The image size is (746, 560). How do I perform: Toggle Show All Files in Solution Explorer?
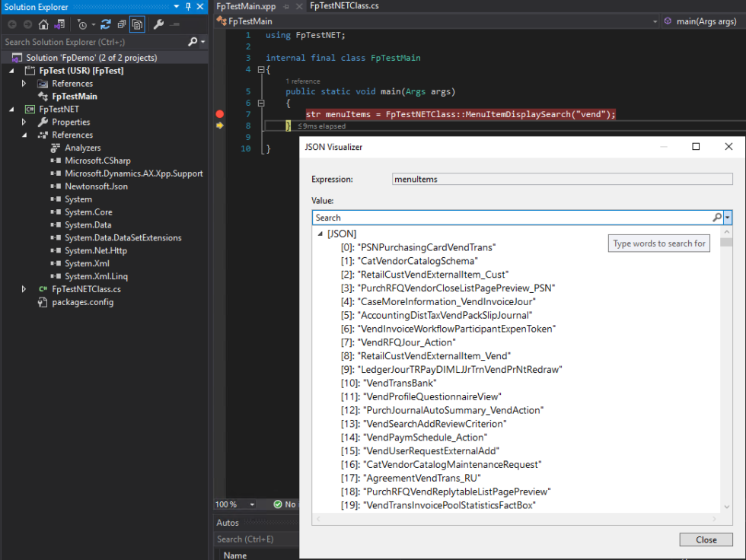[137, 24]
